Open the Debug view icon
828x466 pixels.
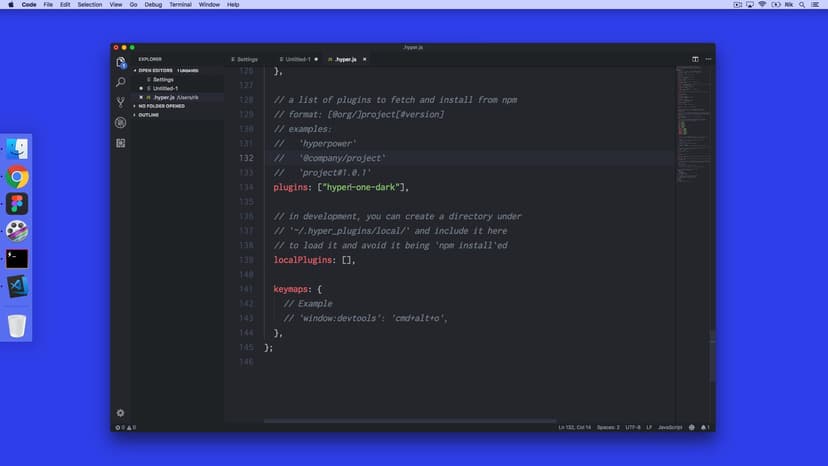[121, 123]
